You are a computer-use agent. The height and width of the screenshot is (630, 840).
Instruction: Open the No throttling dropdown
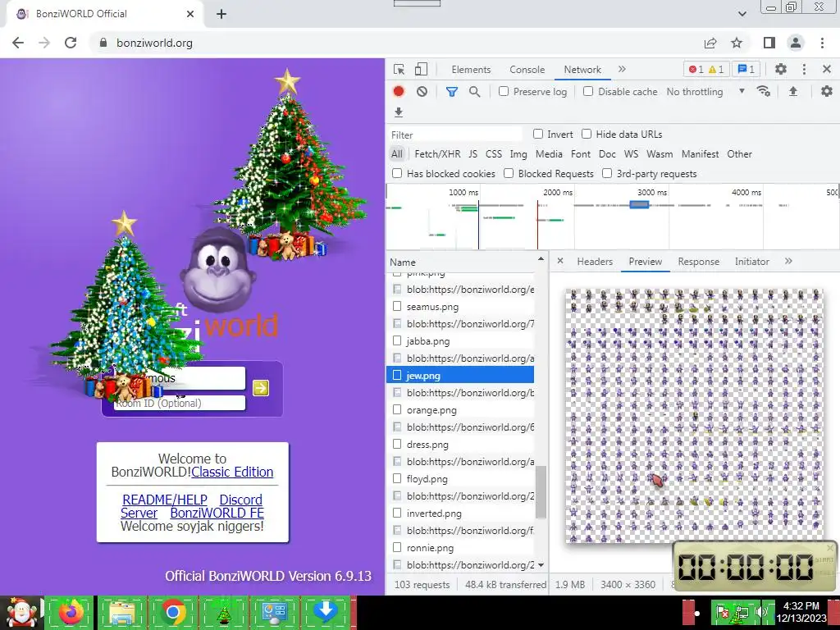[x=705, y=92]
